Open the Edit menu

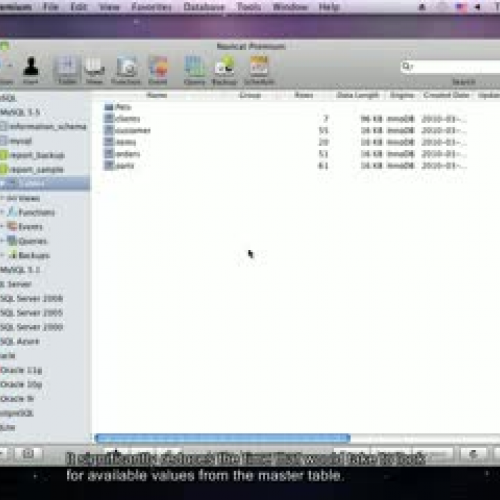click(79, 7)
